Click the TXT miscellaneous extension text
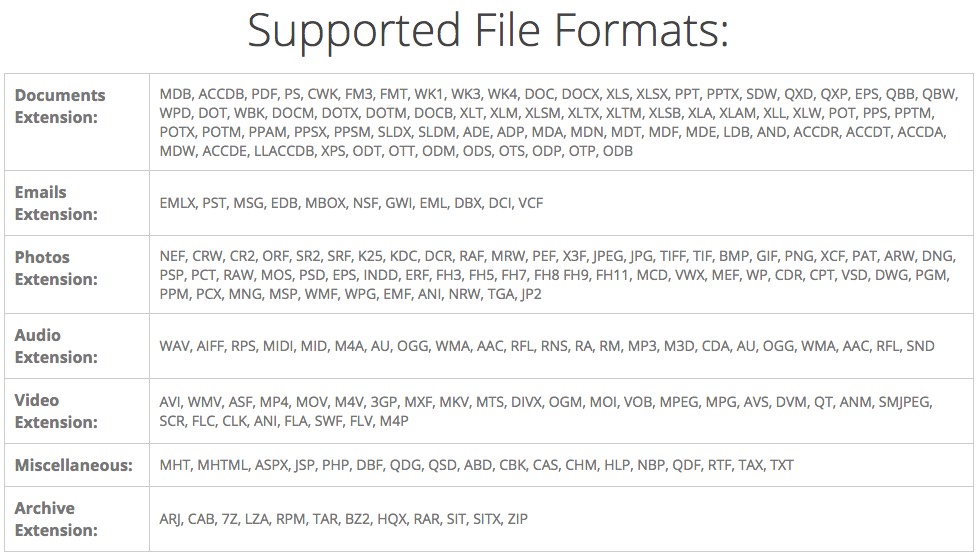Image resolution: width=979 pixels, height=556 pixels. 781,465
